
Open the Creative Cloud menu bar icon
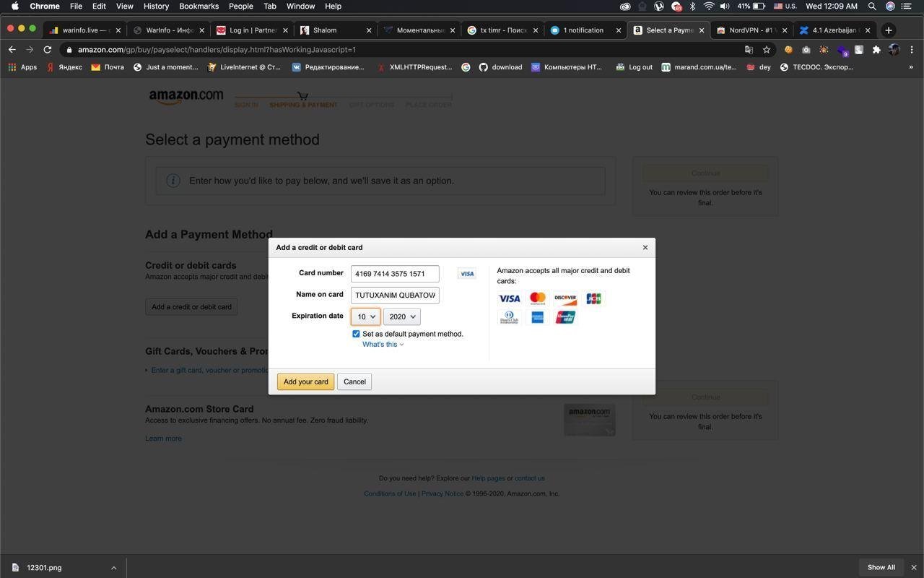[625, 6]
